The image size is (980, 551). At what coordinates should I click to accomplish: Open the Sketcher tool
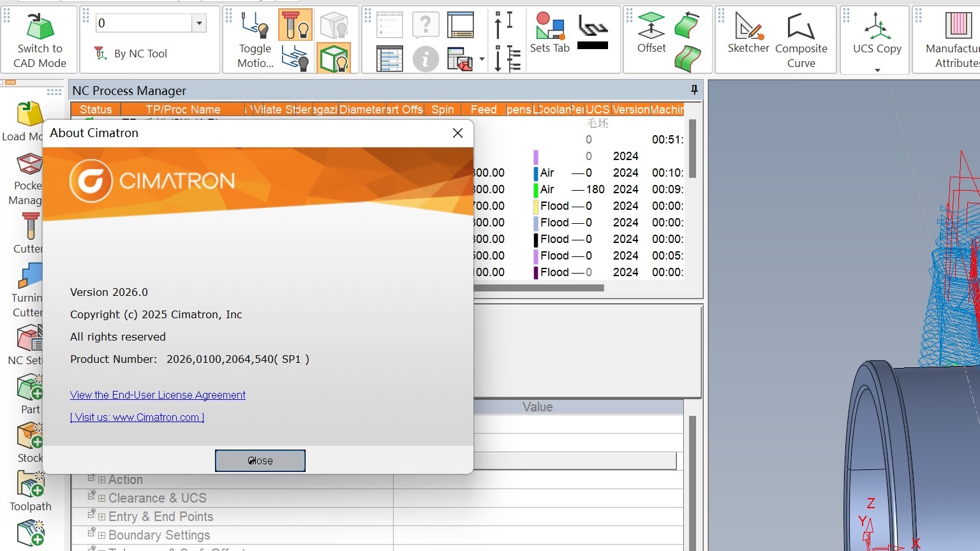click(x=748, y=33)
